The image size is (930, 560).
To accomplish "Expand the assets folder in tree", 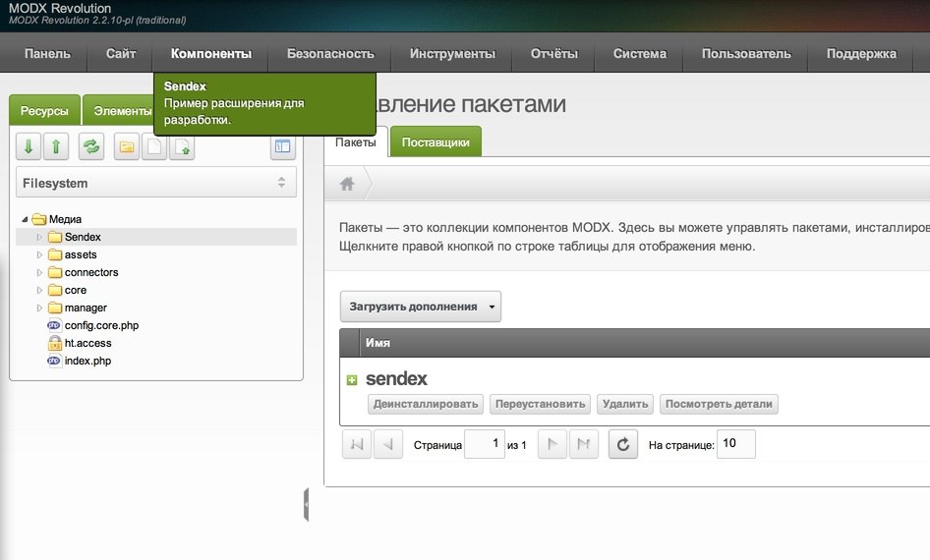I will tap(40, 255).
